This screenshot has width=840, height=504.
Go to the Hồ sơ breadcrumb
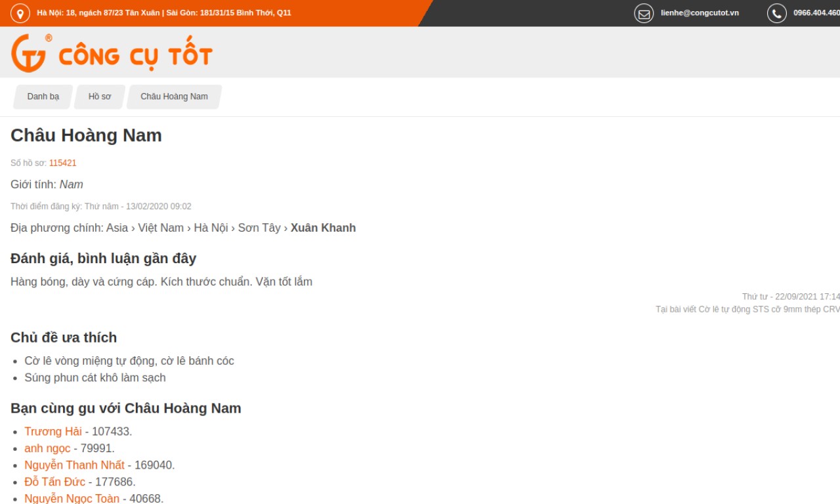pos(100,96)
